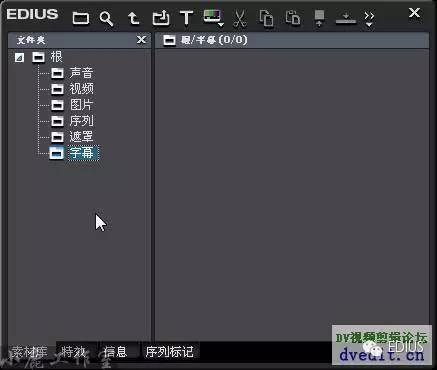Viewport: 437px width, 370px height.
Task: Select the 字幕 folder
Action: click(x=83, y=153)
